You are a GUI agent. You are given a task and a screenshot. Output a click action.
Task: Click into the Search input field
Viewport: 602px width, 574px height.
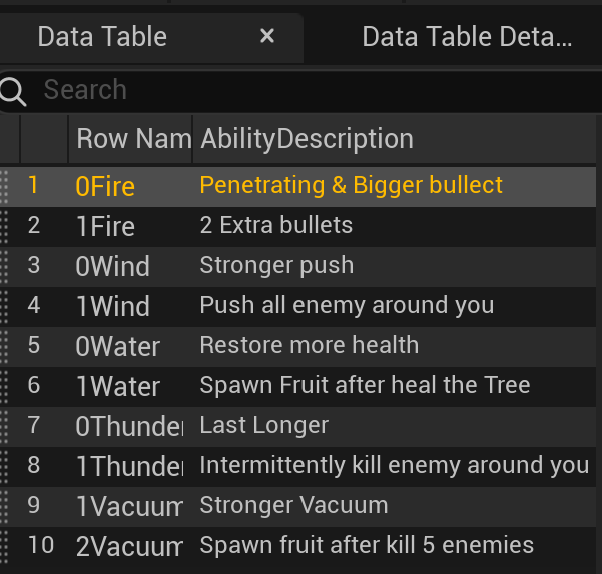[300, 91]
